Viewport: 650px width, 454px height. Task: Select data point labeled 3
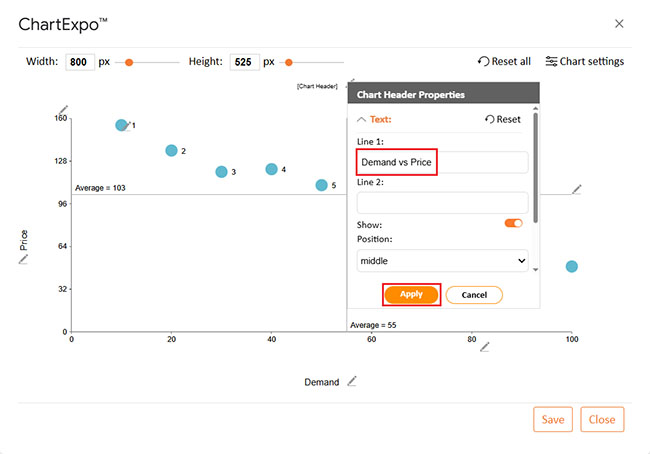click(221, 172)
